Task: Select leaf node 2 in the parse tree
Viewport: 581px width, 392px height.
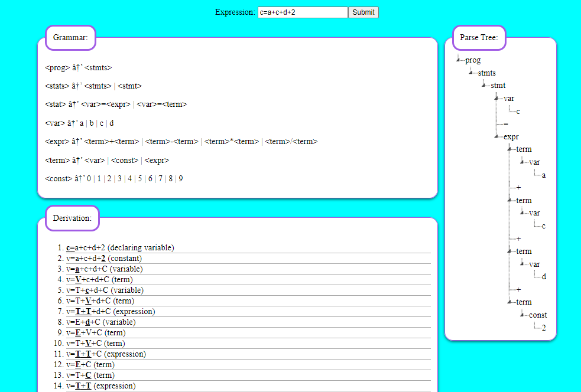Action: click(543, 328)
